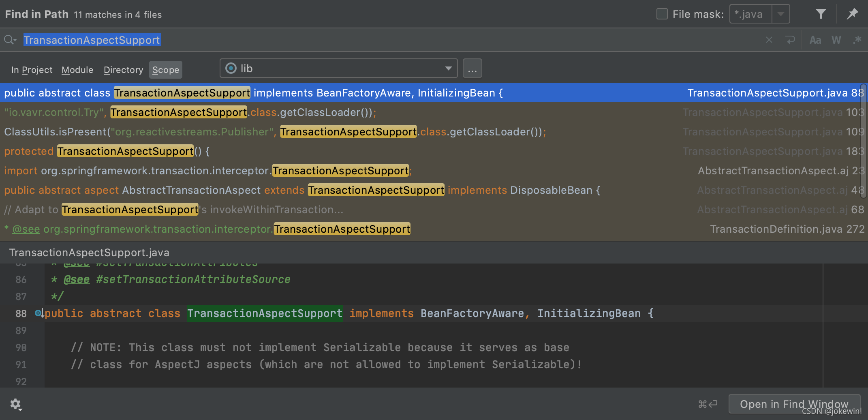Screen dimensions: 868x420
Task: Select the Scope tab
Action: click(166, 70)
